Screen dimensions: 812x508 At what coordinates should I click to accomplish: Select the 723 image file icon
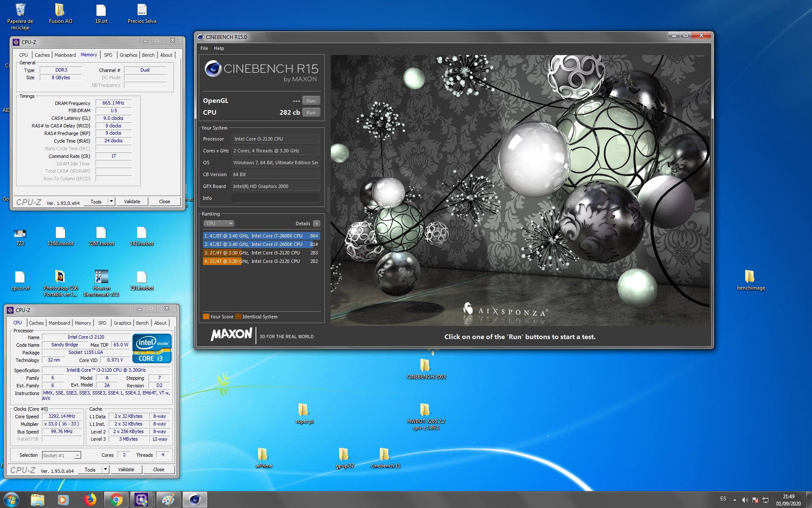tap(20, 236)
